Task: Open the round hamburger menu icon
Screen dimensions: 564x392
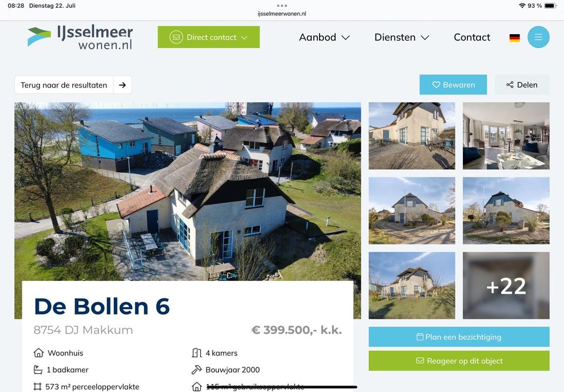Action: pyautogui.click(x=538, y=37)
